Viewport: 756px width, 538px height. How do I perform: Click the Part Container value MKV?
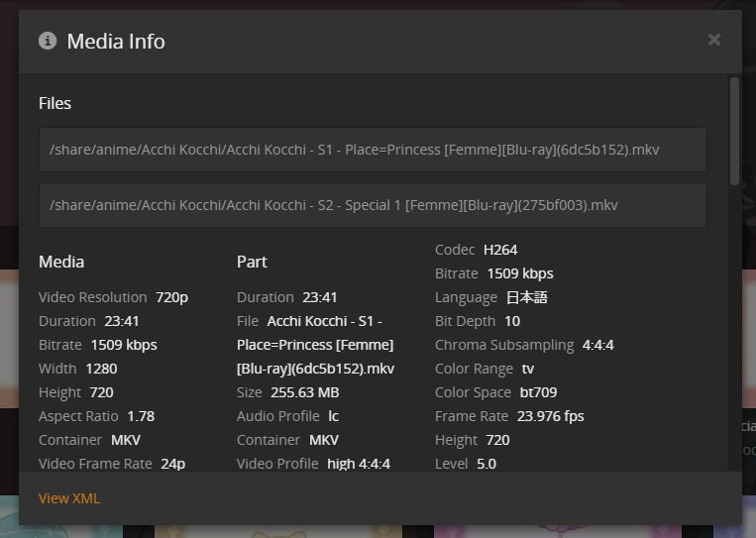tap(324, 440)
